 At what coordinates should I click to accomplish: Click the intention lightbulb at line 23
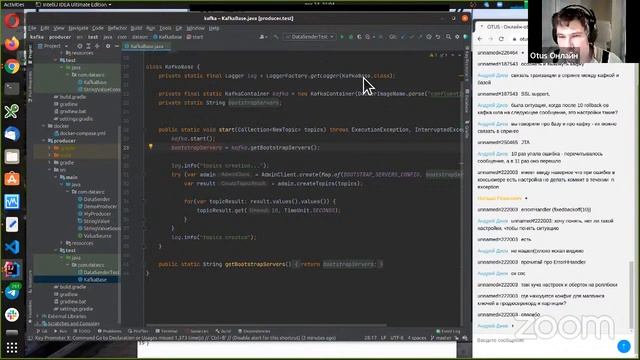point(151,147)
